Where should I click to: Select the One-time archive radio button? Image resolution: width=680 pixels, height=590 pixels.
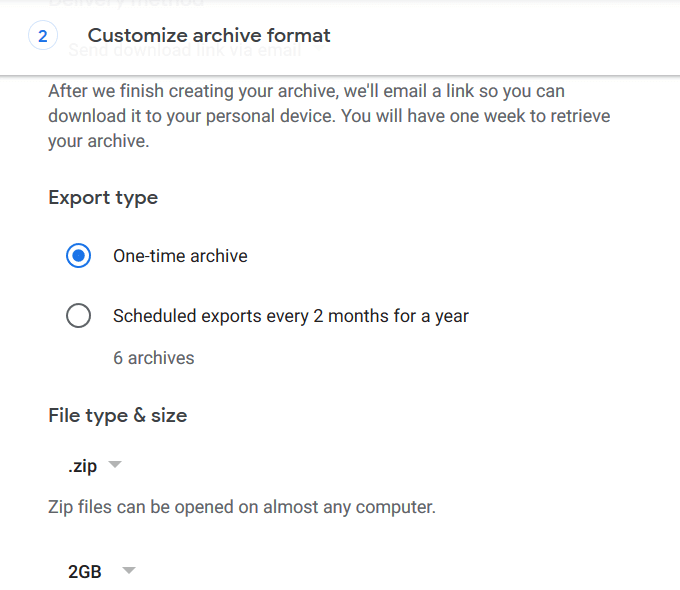[79, 256]
